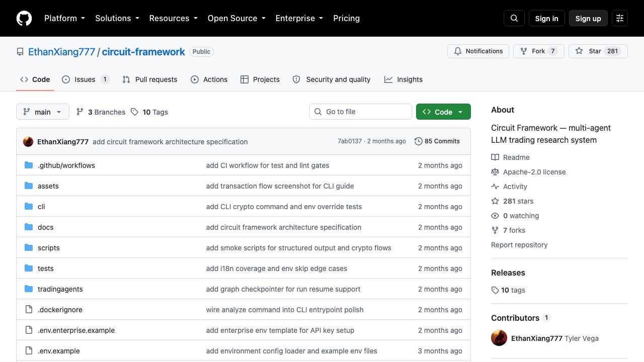Image resolution: width=644 pixels, height=362 pixels.
Task: Open commit 'add graph checkpointer for run resume support'
Action: [x=283, y=289]
